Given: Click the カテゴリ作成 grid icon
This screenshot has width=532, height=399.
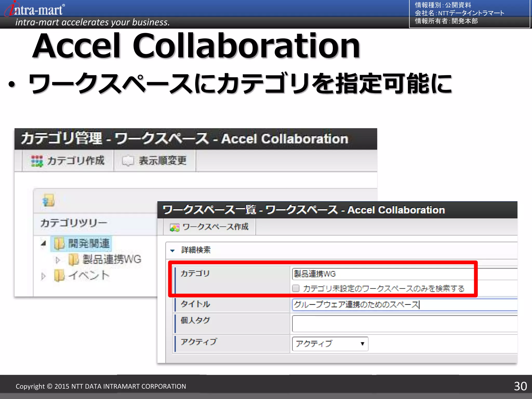Looking at the screenshot, I should (x=37, y=161).
